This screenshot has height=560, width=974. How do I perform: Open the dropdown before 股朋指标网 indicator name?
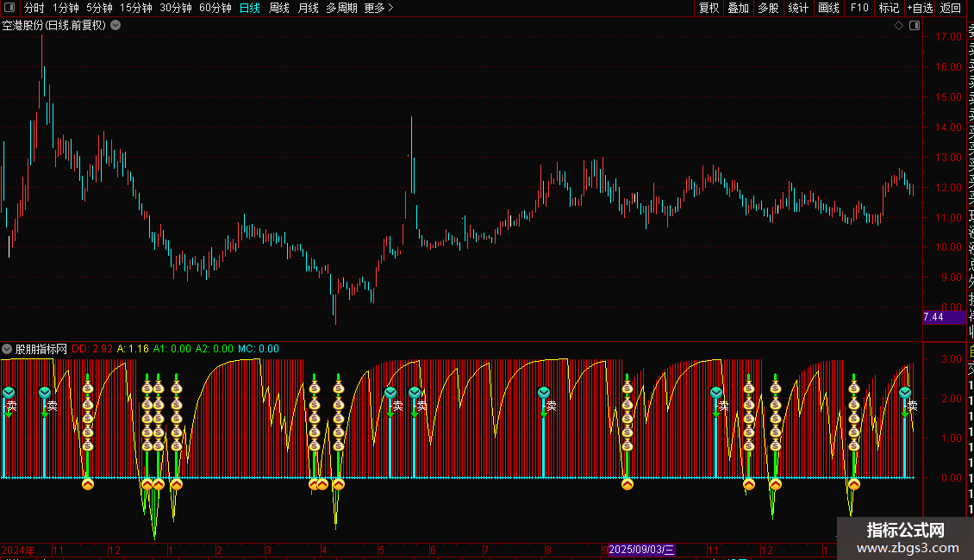point(7,349)
